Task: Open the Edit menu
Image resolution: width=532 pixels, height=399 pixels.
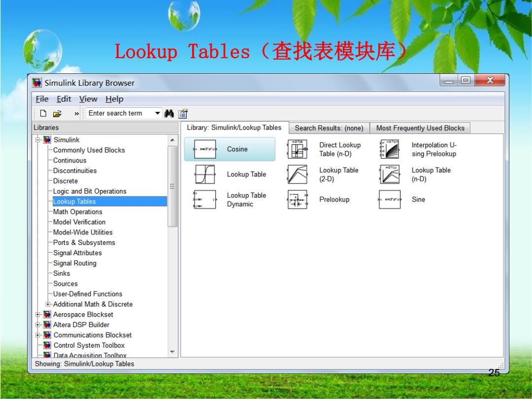Action: tap(64, 99)
